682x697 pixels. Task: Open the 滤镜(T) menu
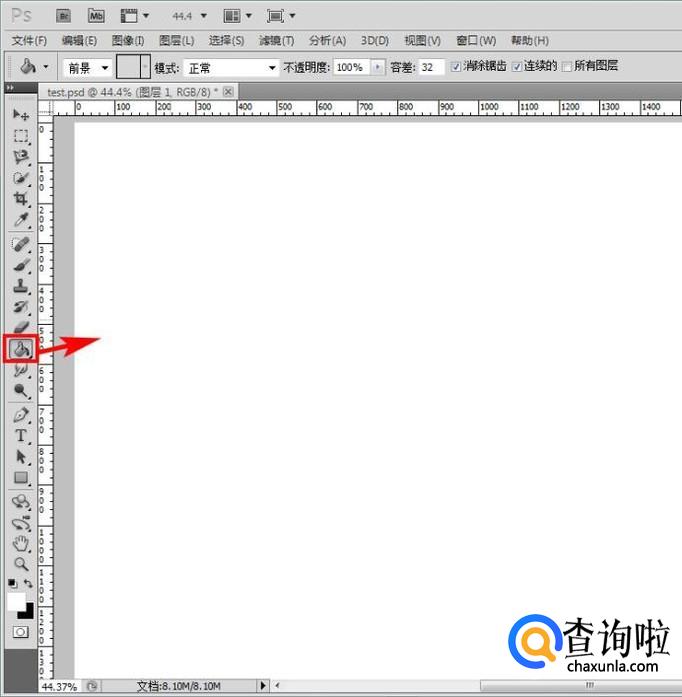click(x=277, y=40)
